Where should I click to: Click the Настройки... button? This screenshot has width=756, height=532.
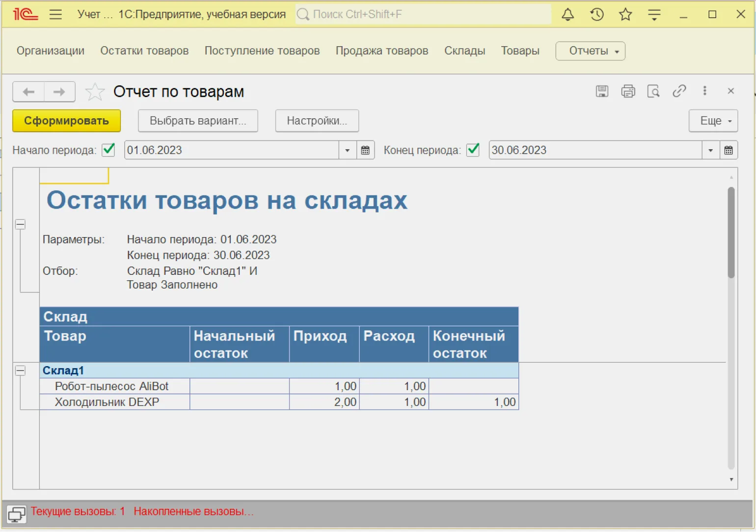[x=317, y=121]
